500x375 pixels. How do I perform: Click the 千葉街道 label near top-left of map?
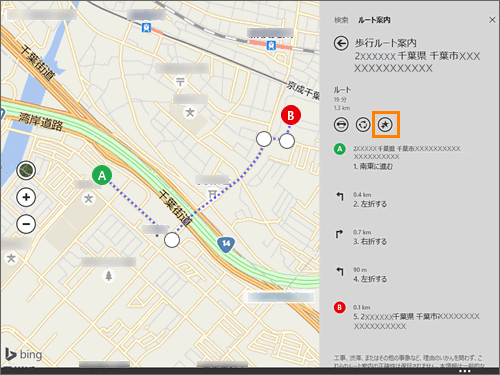(x=38, y=63)
